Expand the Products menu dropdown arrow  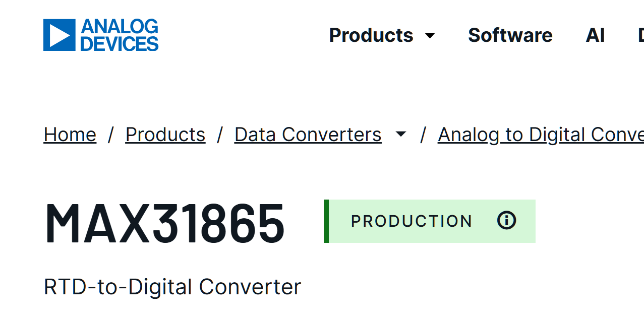[430, 36]
